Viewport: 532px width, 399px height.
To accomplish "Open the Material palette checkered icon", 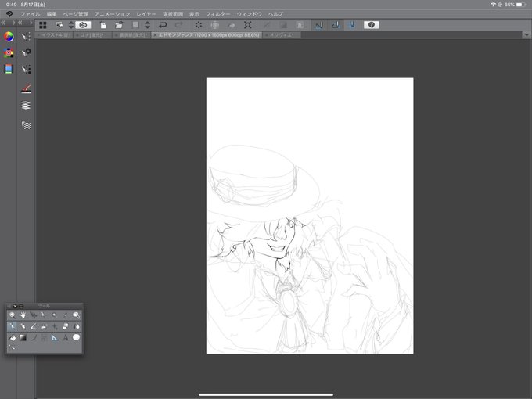I will click(26, 125).
